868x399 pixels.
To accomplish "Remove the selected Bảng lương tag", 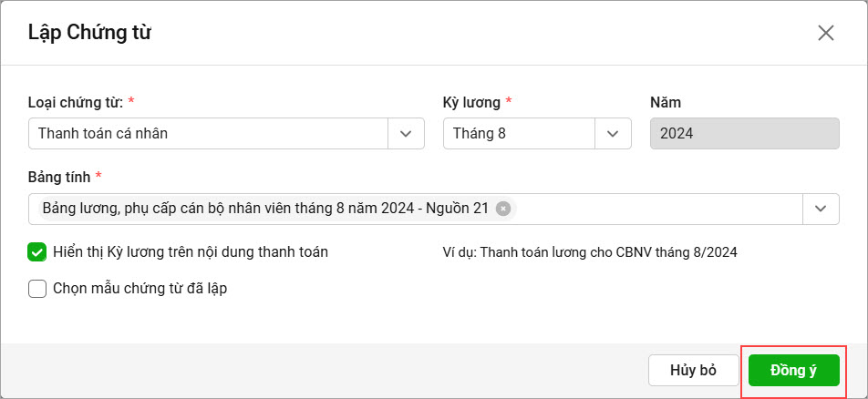I will pos(502,209).
